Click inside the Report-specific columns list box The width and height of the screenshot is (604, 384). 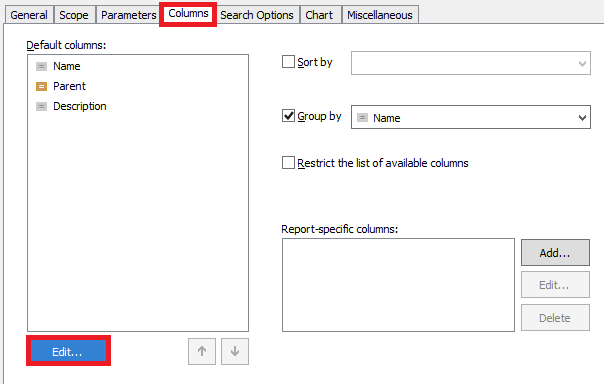[398, 285]
